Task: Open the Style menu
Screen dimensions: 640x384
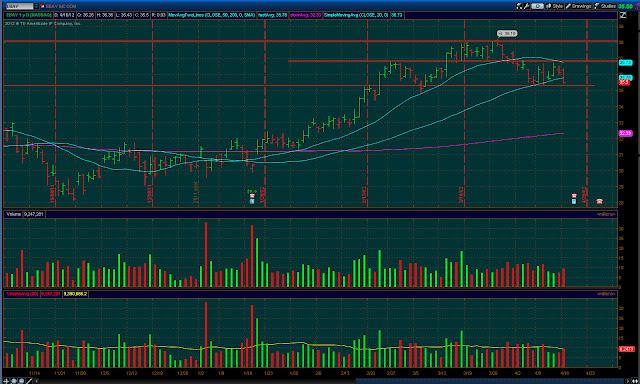Action: (555, 6)
